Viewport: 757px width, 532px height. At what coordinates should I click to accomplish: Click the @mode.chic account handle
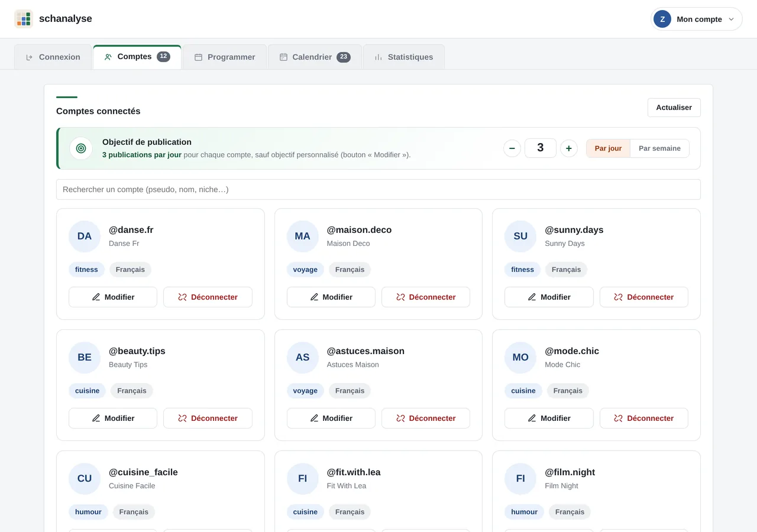572,351
